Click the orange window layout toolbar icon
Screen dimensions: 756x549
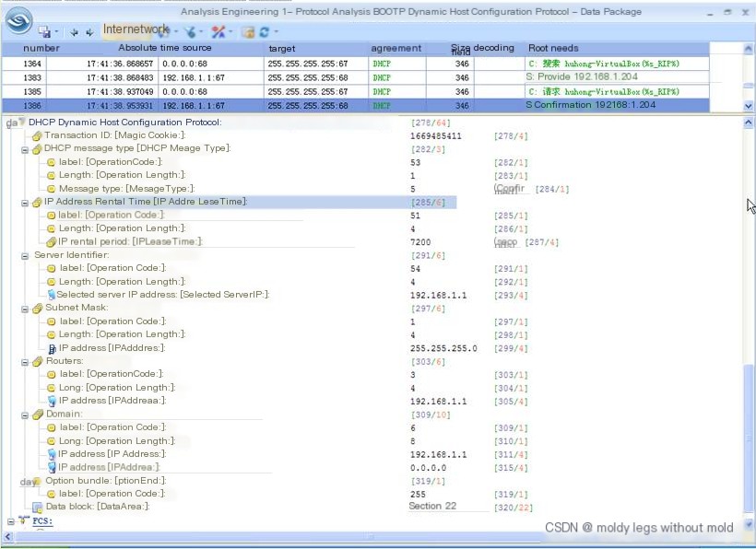(x=248, y=32)
